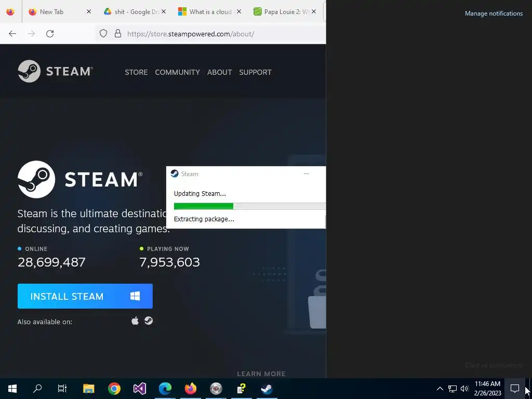Switch to Steam on the taskbar
The height and width of the screenshot is (399, 532).
(267, 389)
